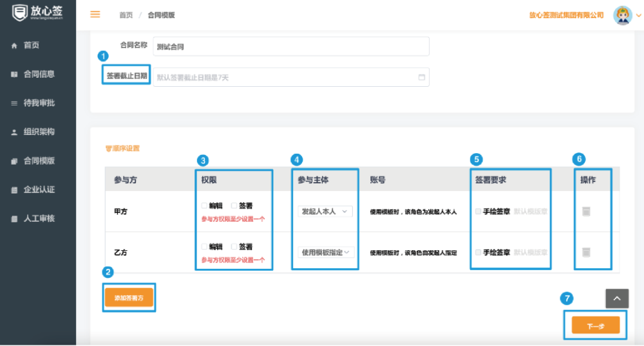Screen dimensions: 644x346
Task: Click the 操作 column header
Action: [588, 180]
